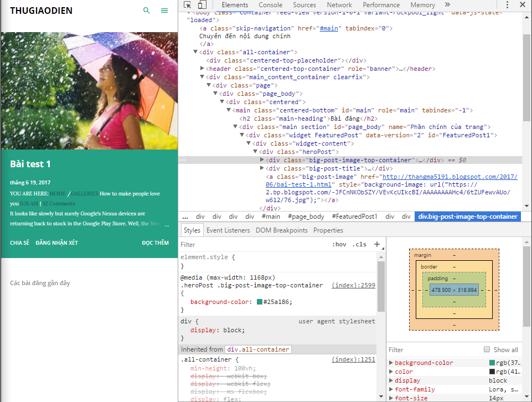Focus the Styles Filter input field

(x=255, y=245)
